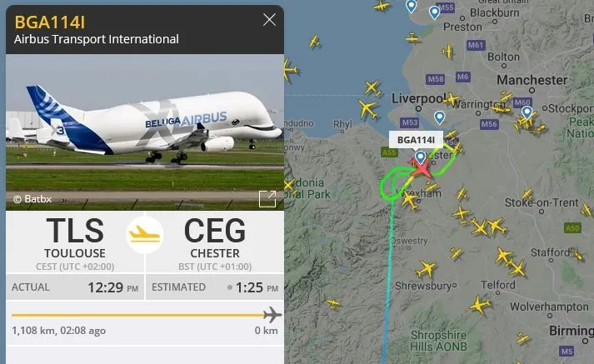This screenshot has width=594, height=364.
Task: Close the BGA114I flight details panel
Action: [269, 20]
